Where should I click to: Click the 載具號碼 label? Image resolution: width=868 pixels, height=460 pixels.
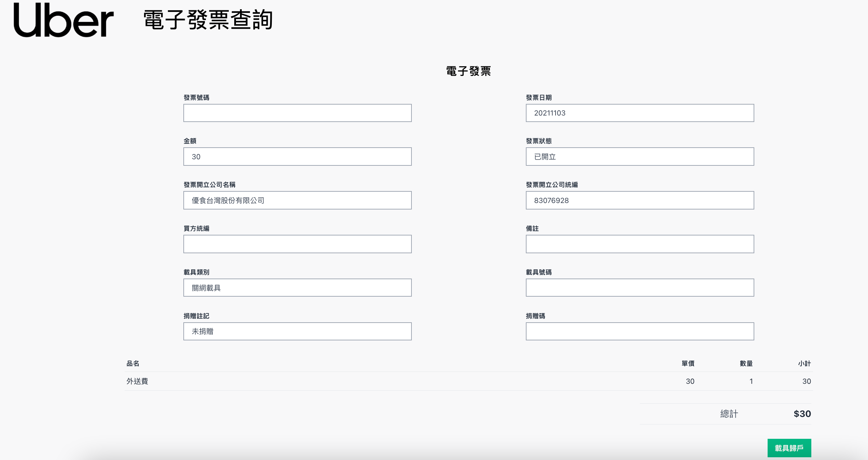click(x=539, y=272)
